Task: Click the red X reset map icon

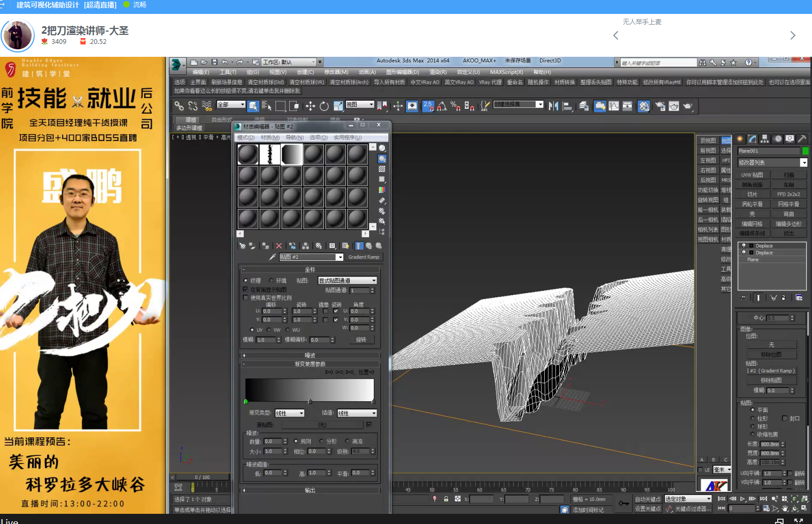Action: (x=279, y=246)
